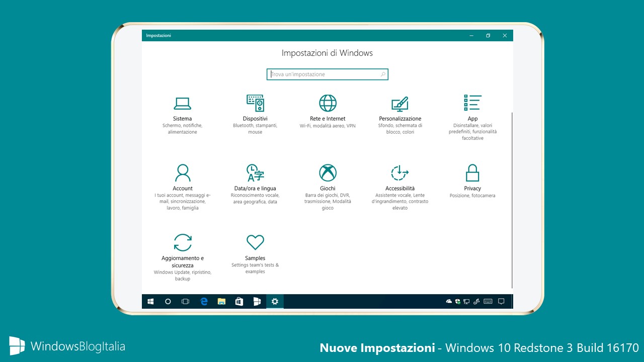Click the 'Privacy' label
Image resolution: width=644 pixels, height=362 pixels.
tap(472, 189)
